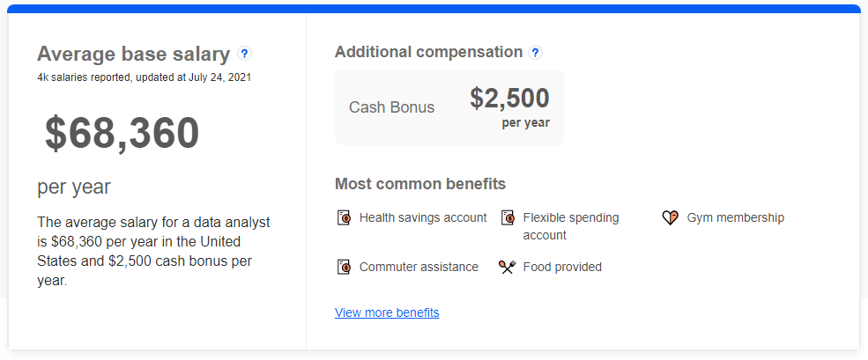Image resolution: width=868 pixels, height=360 pixels.
Task: Click help icon beside Average base salary
Action: [244, 54]
